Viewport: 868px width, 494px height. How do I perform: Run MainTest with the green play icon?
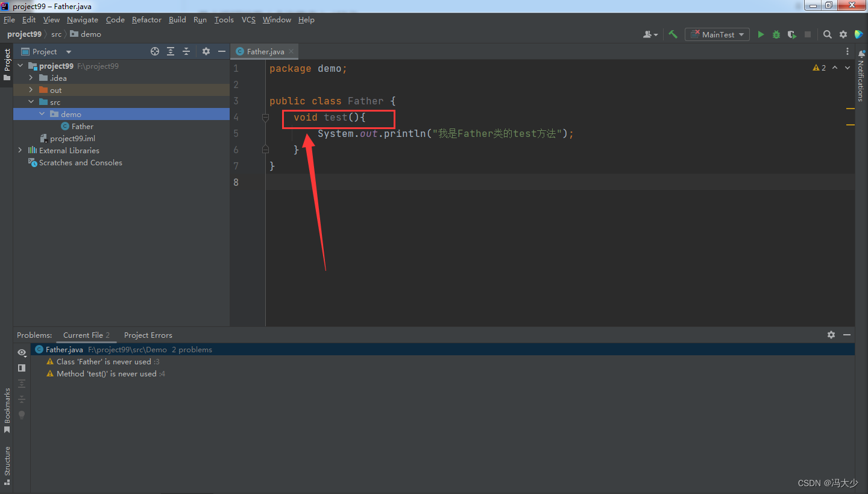pos(761,34)
